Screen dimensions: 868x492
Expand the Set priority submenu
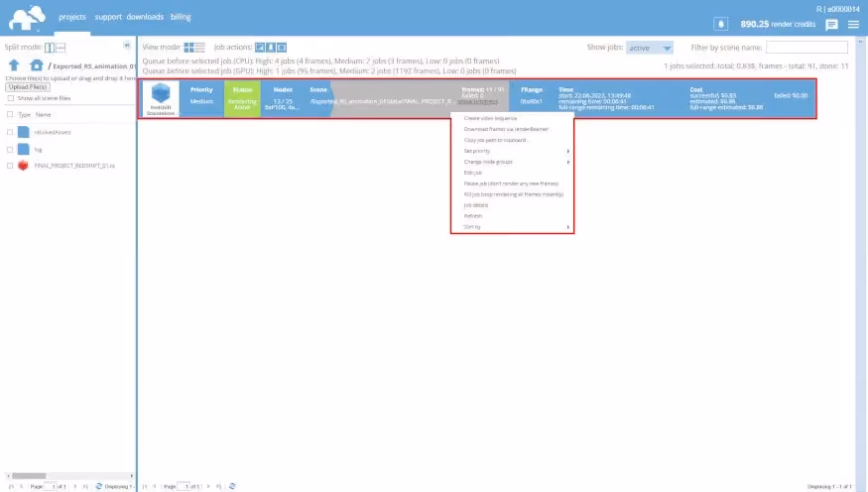click(x=512, y=151)
